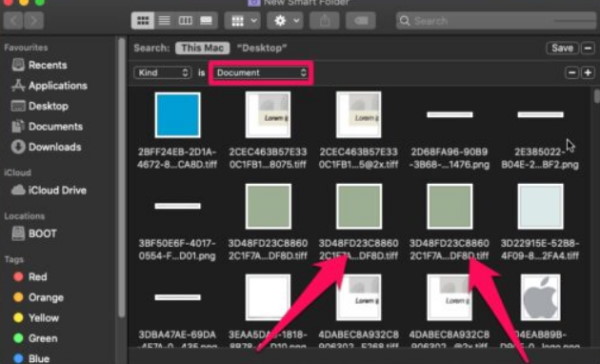Switch to gallery view
The width and height of the screenshot is (600, 364).
[x=206, y=20]
